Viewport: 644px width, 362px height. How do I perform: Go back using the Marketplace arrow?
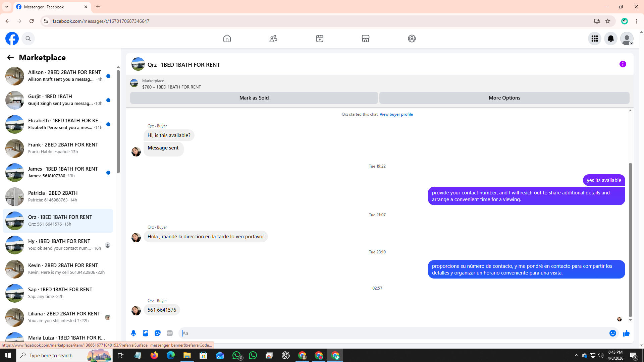(10, 58)
